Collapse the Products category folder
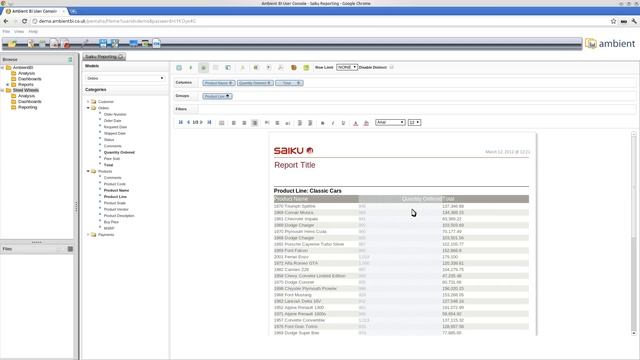640x360 pixels. pyautogui.click(x=88, y=171)
